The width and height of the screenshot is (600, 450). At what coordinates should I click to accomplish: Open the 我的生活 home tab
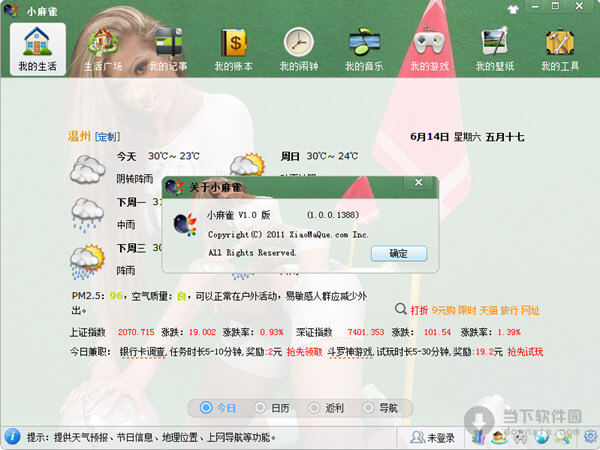point(38,49)
